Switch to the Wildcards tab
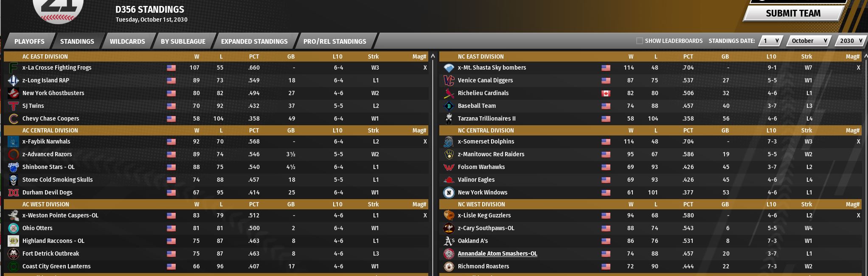This screenshot has height=276, width=868. click(x=127, y=41)
